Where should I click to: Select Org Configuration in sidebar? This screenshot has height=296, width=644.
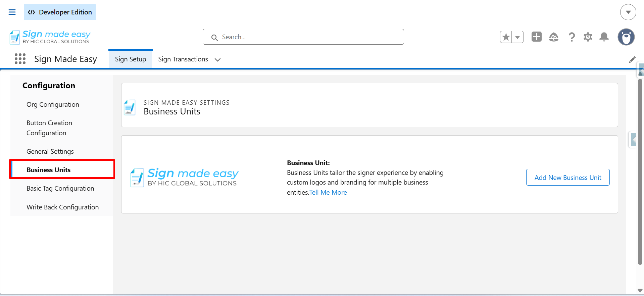(x=53, y=104)
